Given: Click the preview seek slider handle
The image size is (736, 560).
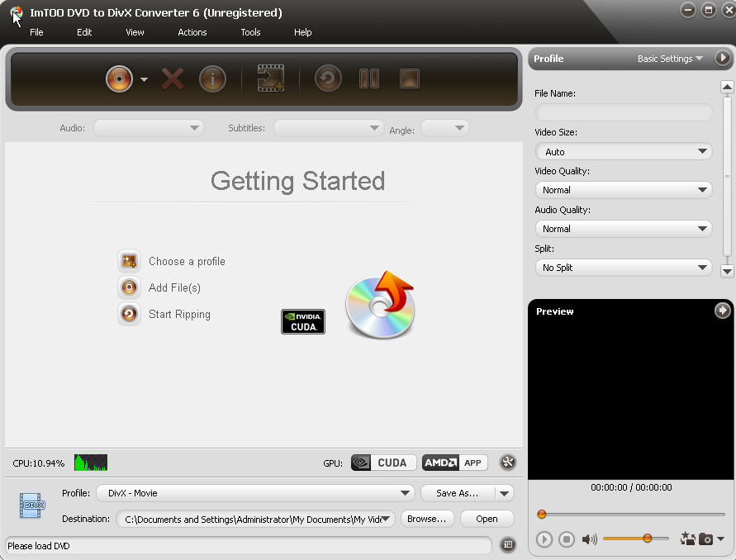Looking at the screenshot, I should pos(542,514).
